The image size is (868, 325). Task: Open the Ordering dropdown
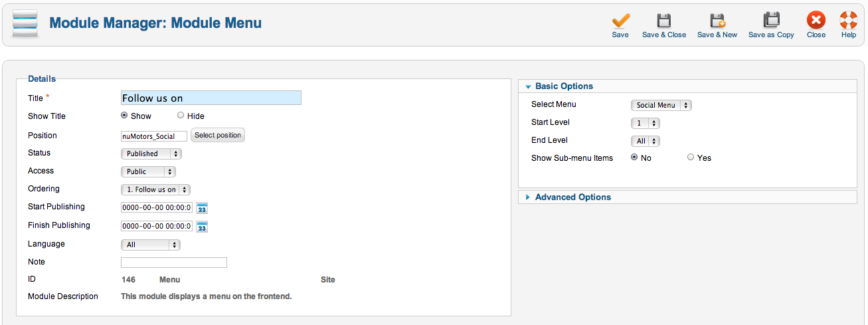point(155,189)
